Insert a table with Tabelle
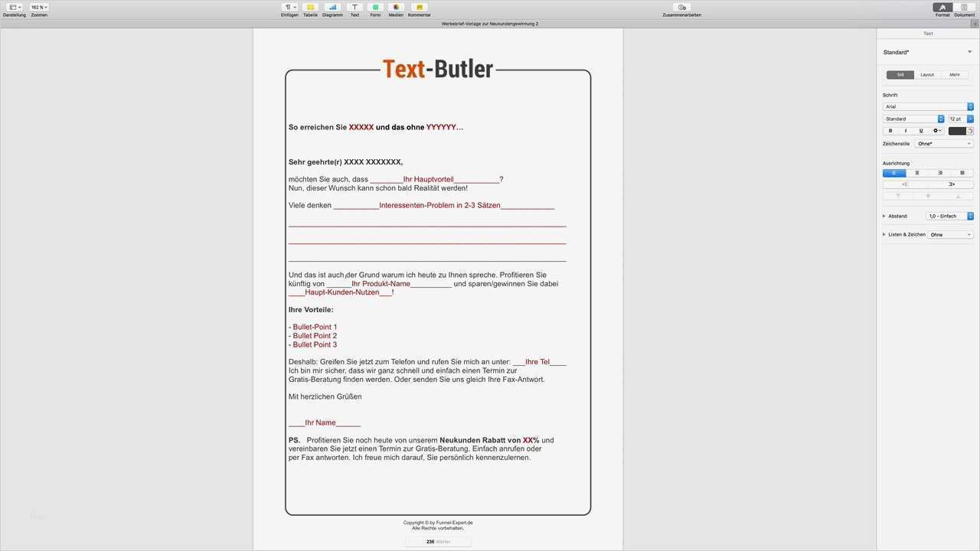 tap(310, 7)
